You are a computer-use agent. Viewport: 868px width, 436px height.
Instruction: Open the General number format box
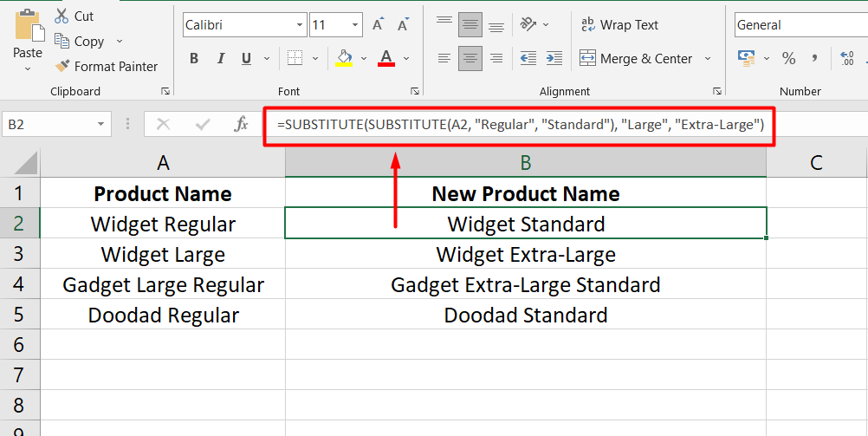(801, 25)
